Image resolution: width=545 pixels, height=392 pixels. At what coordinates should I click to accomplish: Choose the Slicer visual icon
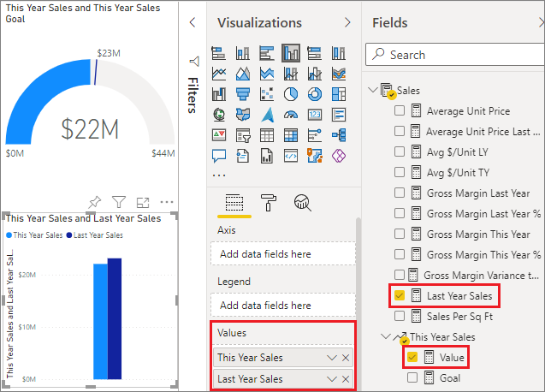point(243,135)
